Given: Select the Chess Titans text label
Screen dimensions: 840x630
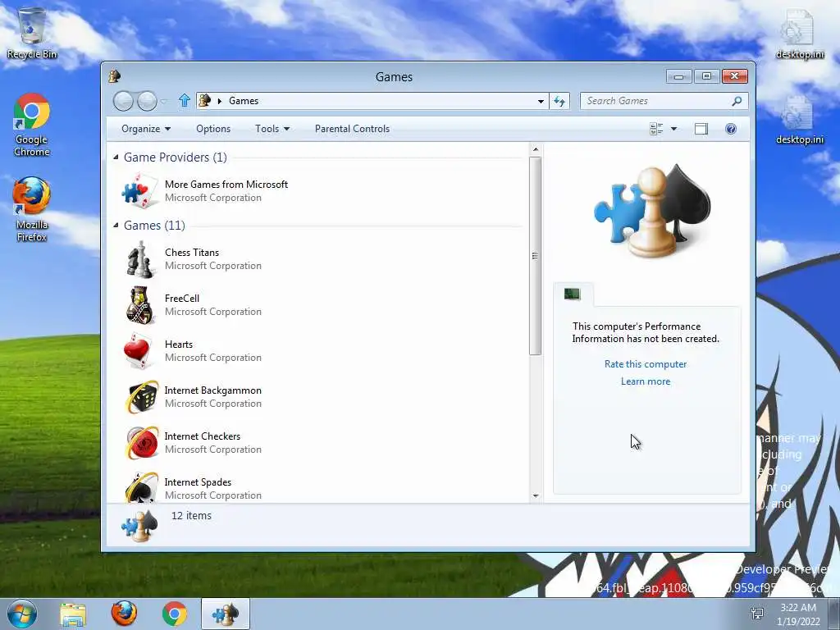Looking at the screenshot, I should click(x=192, y=253).
